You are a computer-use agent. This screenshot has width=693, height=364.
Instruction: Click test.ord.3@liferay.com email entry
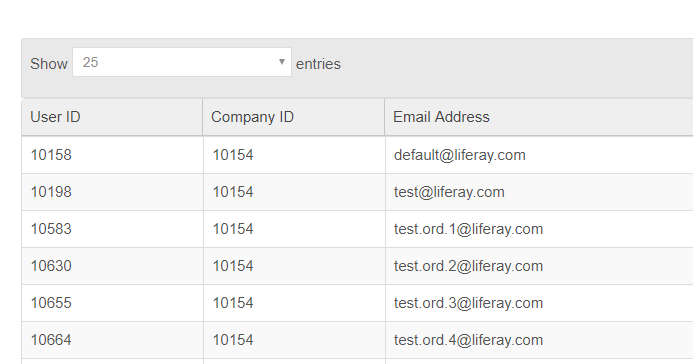(x=468, y=303)
